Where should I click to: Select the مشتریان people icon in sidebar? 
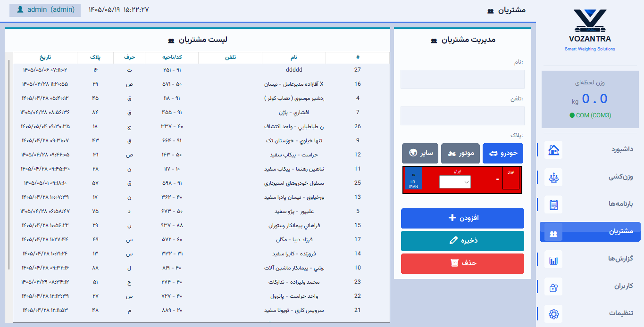tap(553, 233)
